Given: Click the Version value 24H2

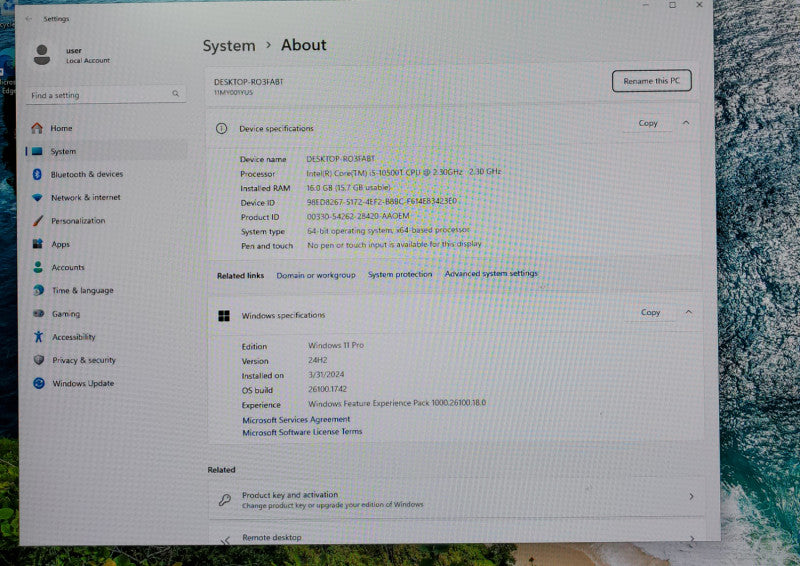Looking at the screenshot, I should click(x=317, y=360).
